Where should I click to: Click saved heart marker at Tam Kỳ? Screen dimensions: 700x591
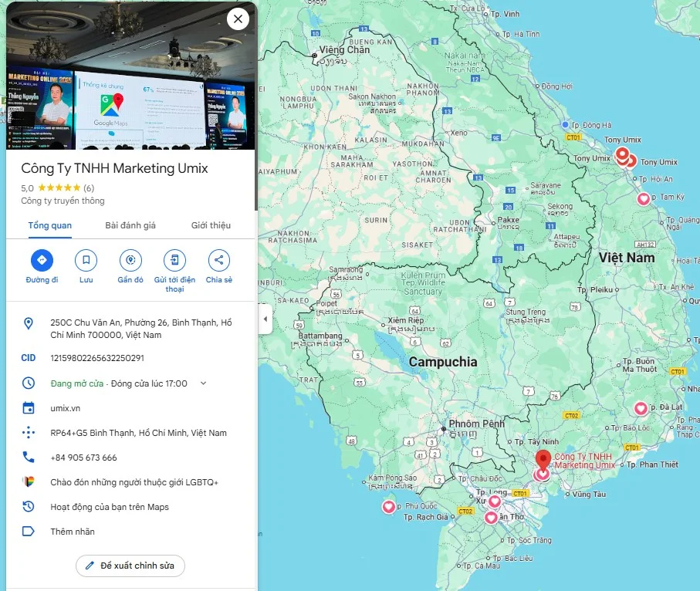[644, 198]
